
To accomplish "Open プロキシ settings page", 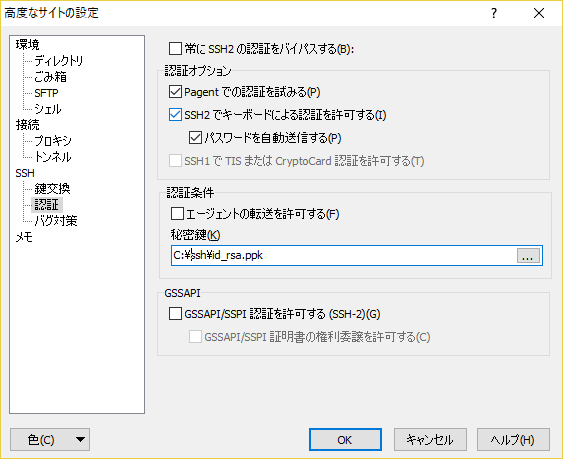I will click(x=53, y=141).
